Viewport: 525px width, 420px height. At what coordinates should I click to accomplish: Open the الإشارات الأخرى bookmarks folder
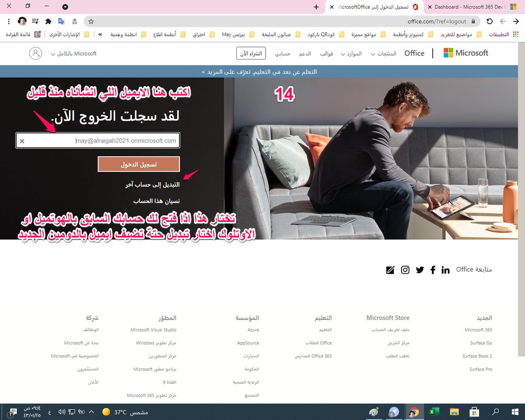[69, 34]
